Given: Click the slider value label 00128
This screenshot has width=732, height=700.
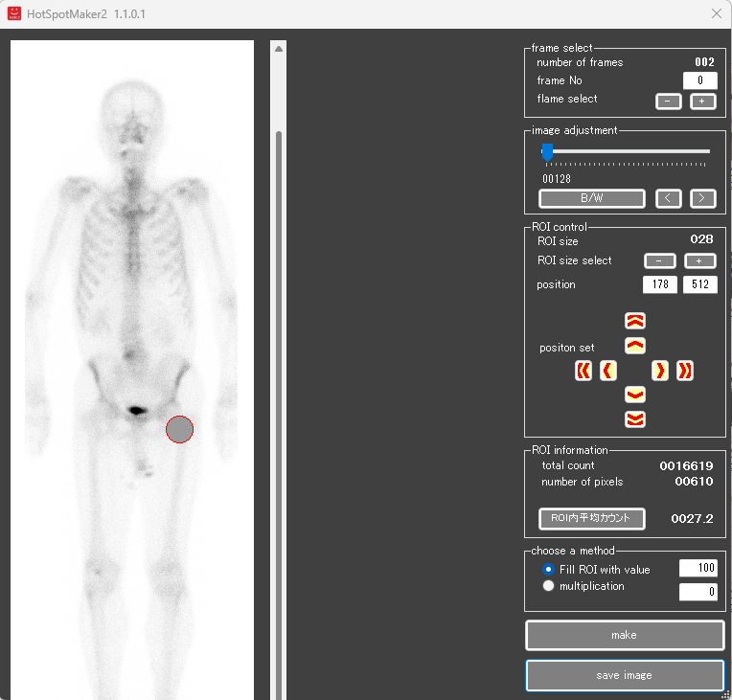Looking at the screenshot, I should click(557, 179).
